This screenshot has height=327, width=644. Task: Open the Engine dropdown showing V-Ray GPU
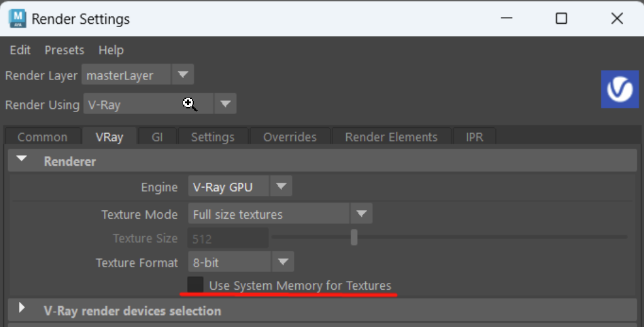coord(240,186)
